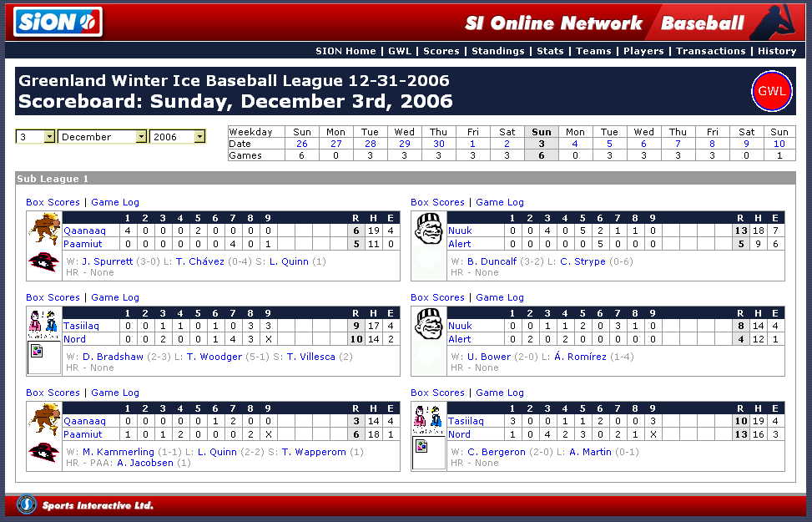
Task: Open C. Strype's player page
Action: pos(583,261)
